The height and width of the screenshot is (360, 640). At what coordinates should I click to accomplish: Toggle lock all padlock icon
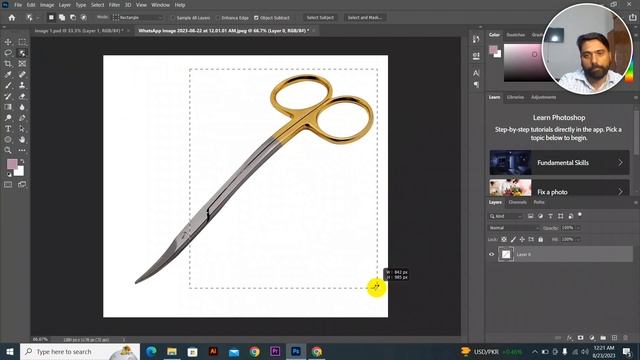click(x=540, y=240)
